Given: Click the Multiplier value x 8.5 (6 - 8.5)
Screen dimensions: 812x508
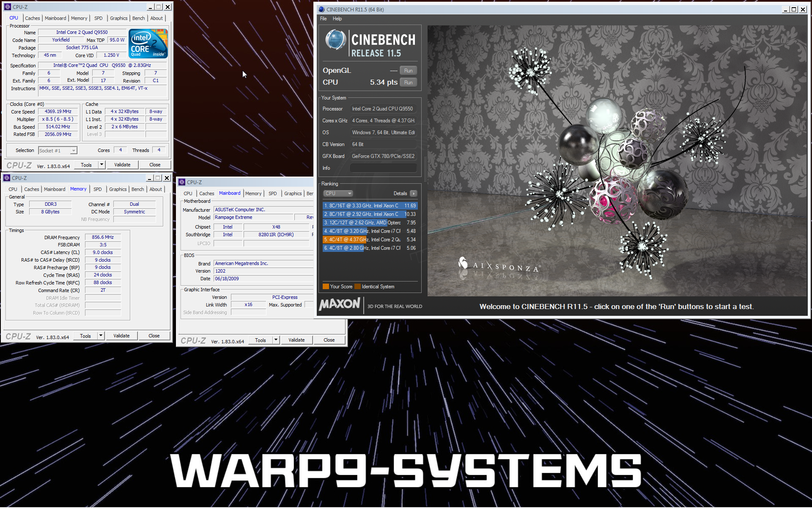Looking at the screenshot, I should 58,119.
